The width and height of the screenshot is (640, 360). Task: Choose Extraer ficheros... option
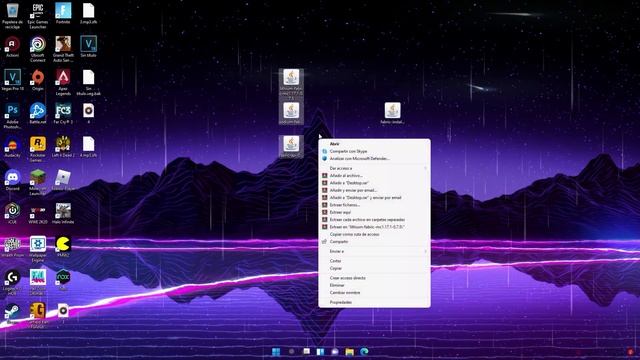tap(345, 205)
